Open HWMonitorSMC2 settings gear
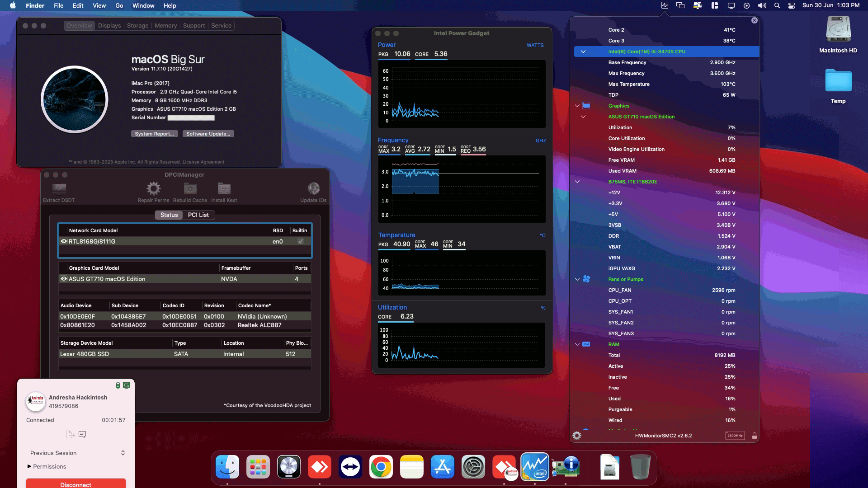 [576, 436]
